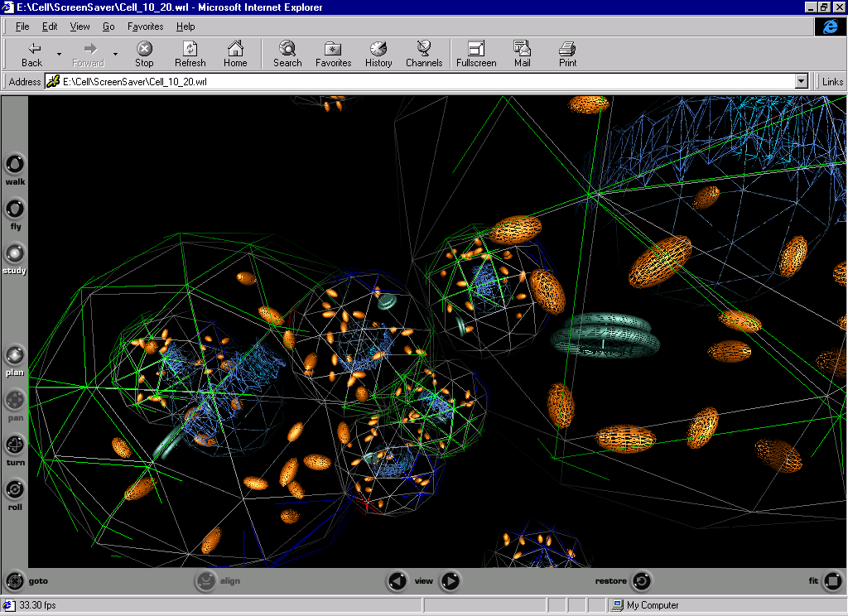Go to the next viewpoint arrow
848x616 pixels.
450,581
